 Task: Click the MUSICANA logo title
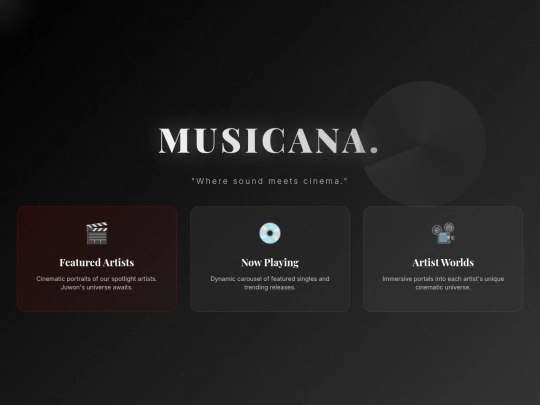[x=268, y=141]
